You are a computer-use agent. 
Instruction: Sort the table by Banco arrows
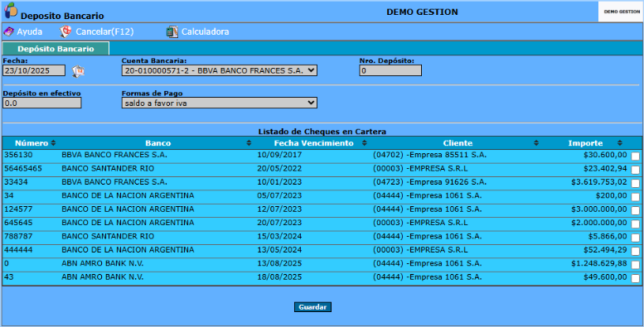coord(249,143)
